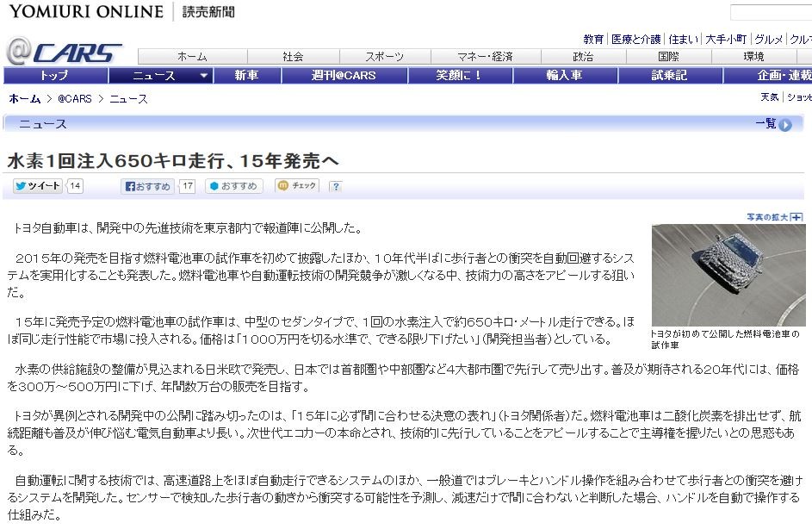
Task: Open the 新車 tab
Action: click(246, 76)
